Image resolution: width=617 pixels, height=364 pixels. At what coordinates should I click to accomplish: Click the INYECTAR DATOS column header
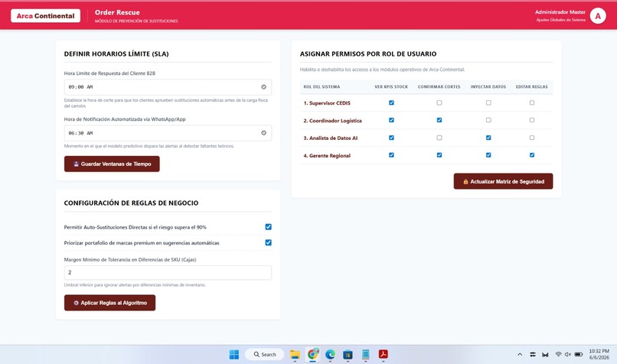pyautogui.click(x=488, y=87)
